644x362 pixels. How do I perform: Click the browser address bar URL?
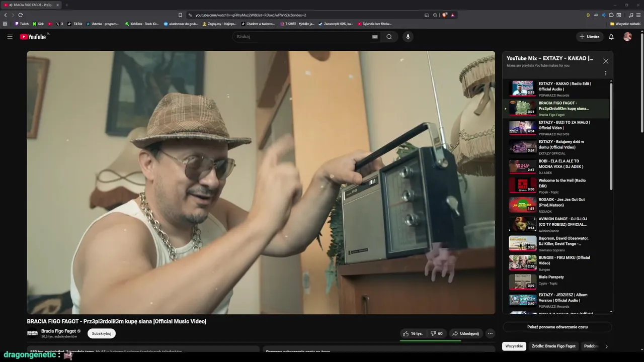coord(251,15)
